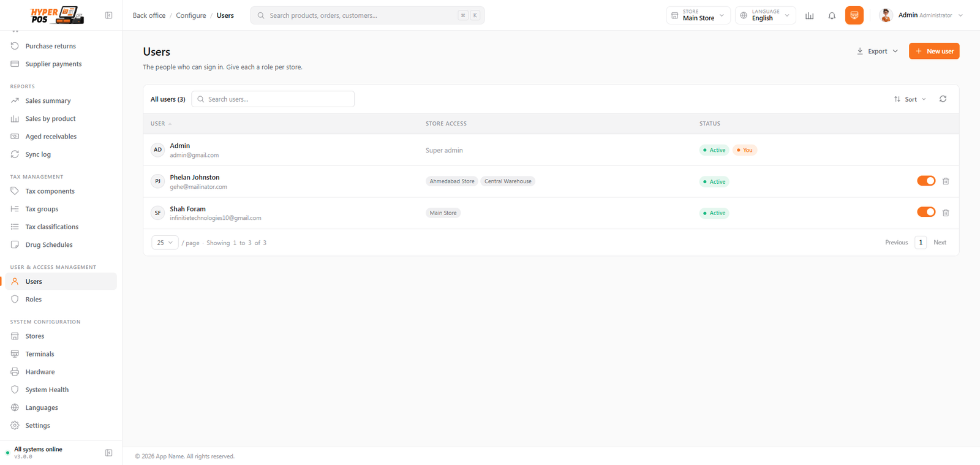Viewport: 980px width, 465px height.
Task: Click the Roles shield icon
Action: coord(15,299)
